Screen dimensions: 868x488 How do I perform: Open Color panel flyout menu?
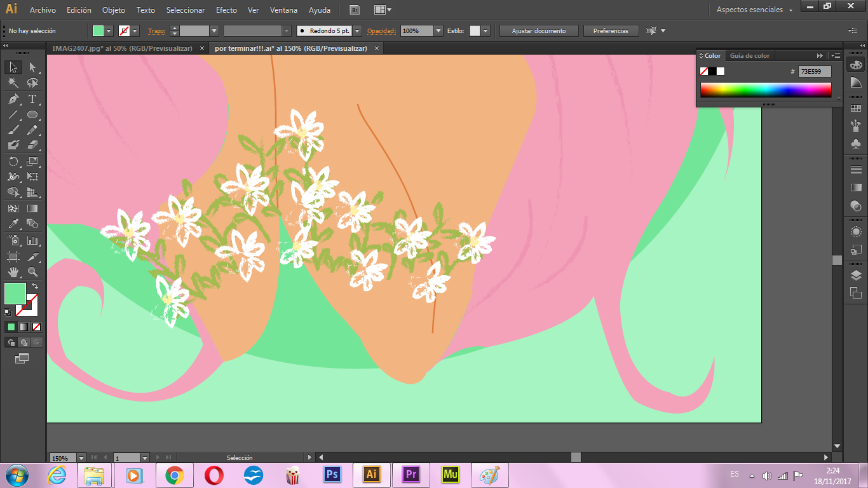coord(835,55)
